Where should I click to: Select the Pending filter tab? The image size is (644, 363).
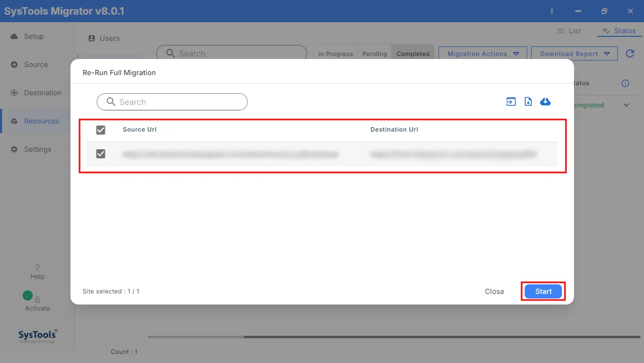tap(375, 53)
